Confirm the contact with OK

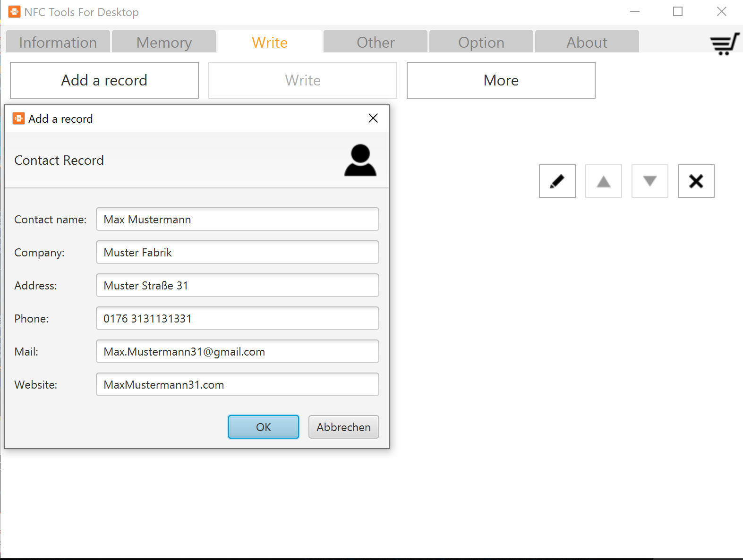point(263,427)
